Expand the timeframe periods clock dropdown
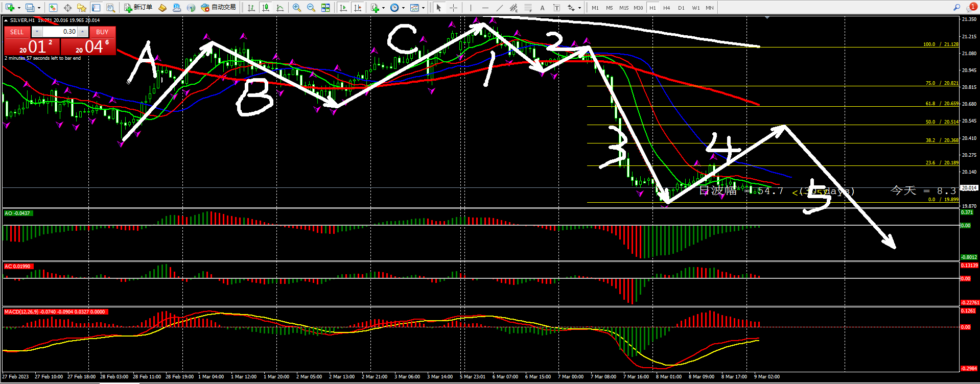980x384 pixels. pos(403,8)
